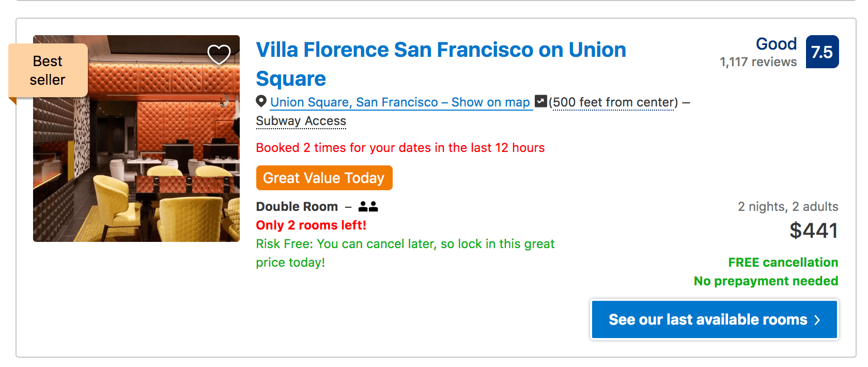Select the Double Room type text
The width and height of the screenshot is (868, 367).
tap(297, 207)
